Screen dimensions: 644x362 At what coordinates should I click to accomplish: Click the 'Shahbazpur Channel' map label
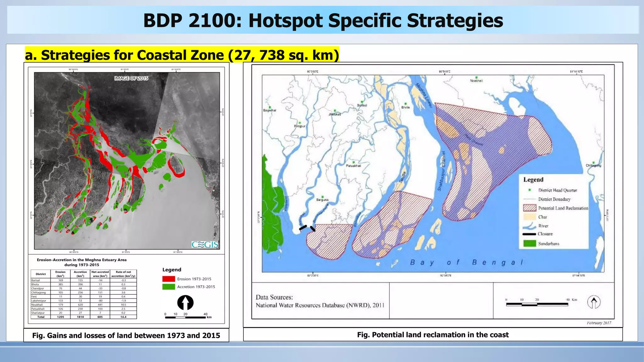point(442,171)
